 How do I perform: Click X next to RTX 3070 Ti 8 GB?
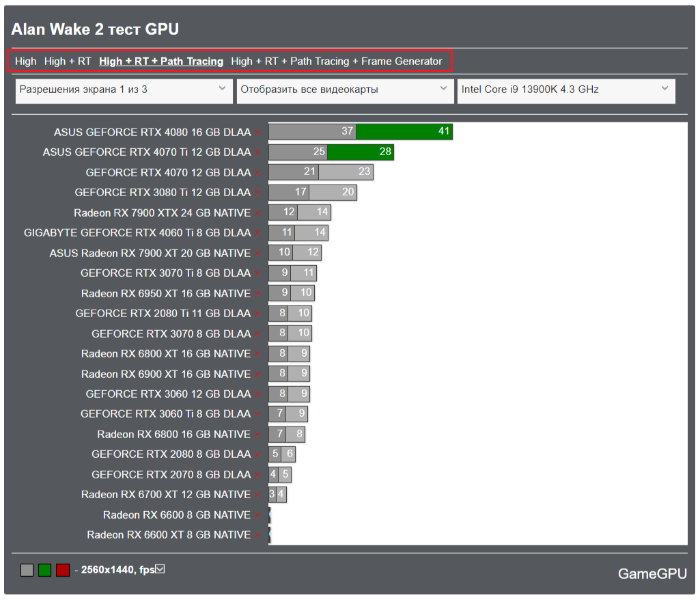257,273
